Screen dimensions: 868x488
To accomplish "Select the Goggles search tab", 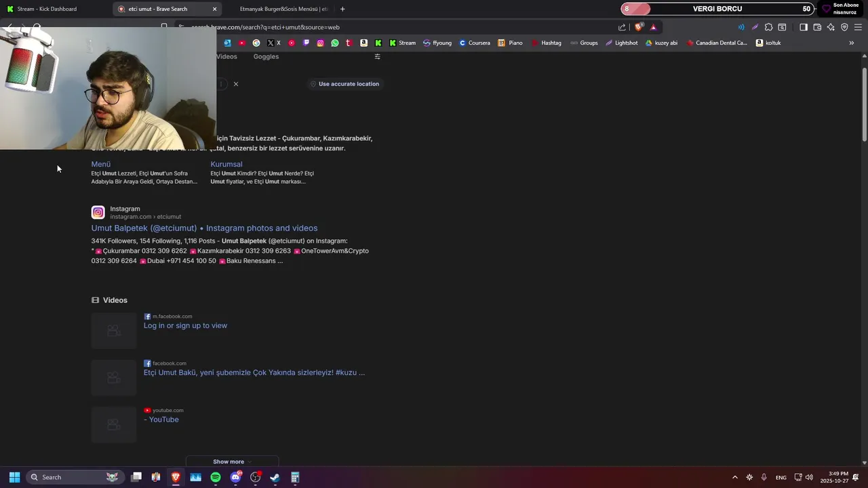I will [266, 56].
